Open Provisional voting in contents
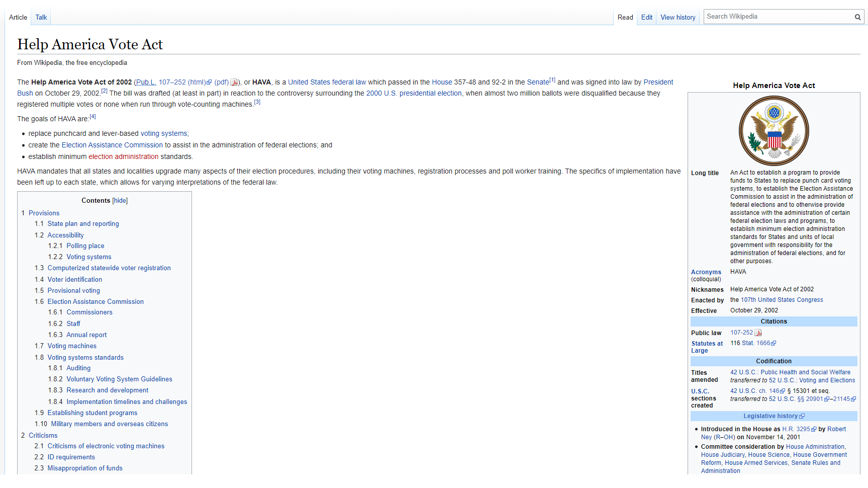This screenshot has height=488, width=868. coord(74,291)
